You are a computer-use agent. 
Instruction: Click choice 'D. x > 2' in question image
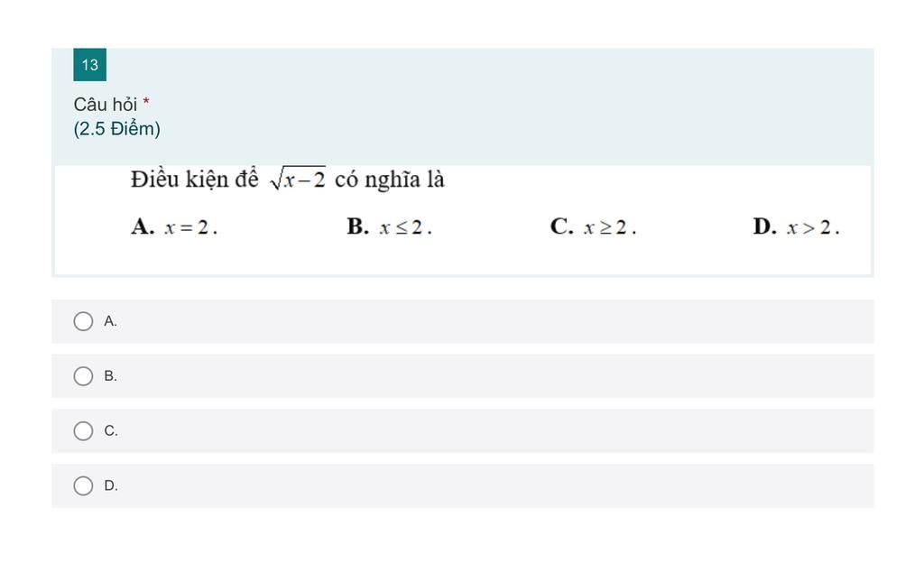797,227
